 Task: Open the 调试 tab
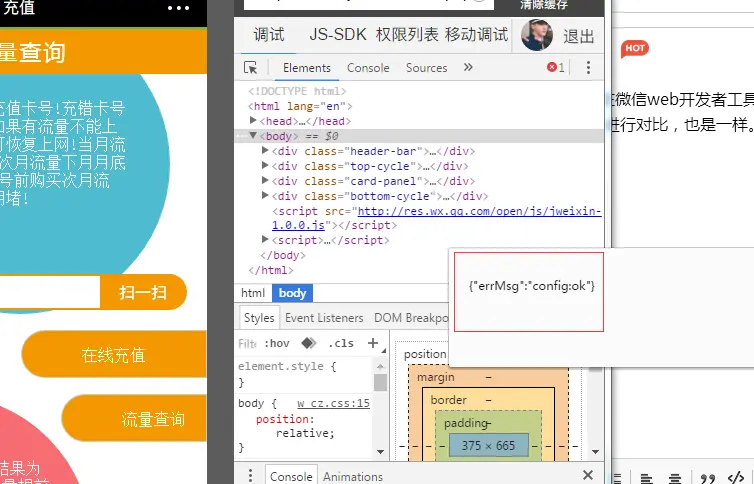coord(269,35)
